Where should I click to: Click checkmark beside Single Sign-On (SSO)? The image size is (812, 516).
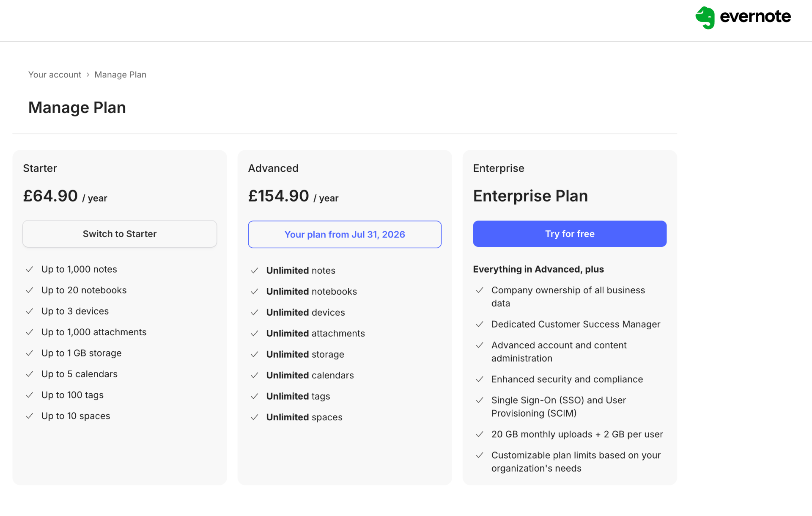pyautogui.click(x=480, y=400)
